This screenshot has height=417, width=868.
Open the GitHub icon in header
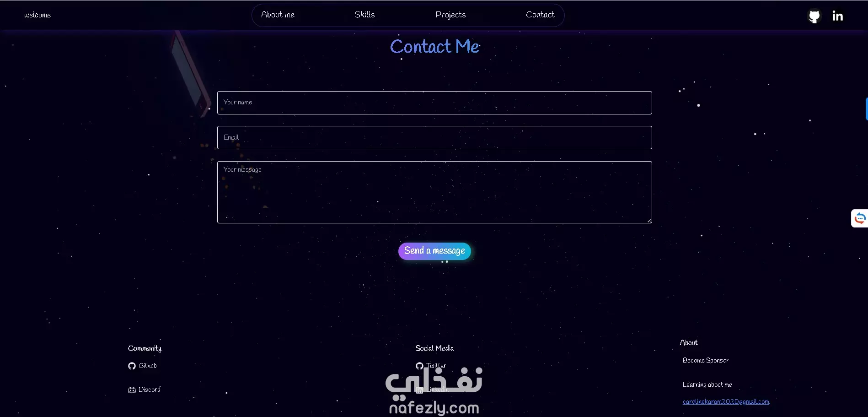814,16
